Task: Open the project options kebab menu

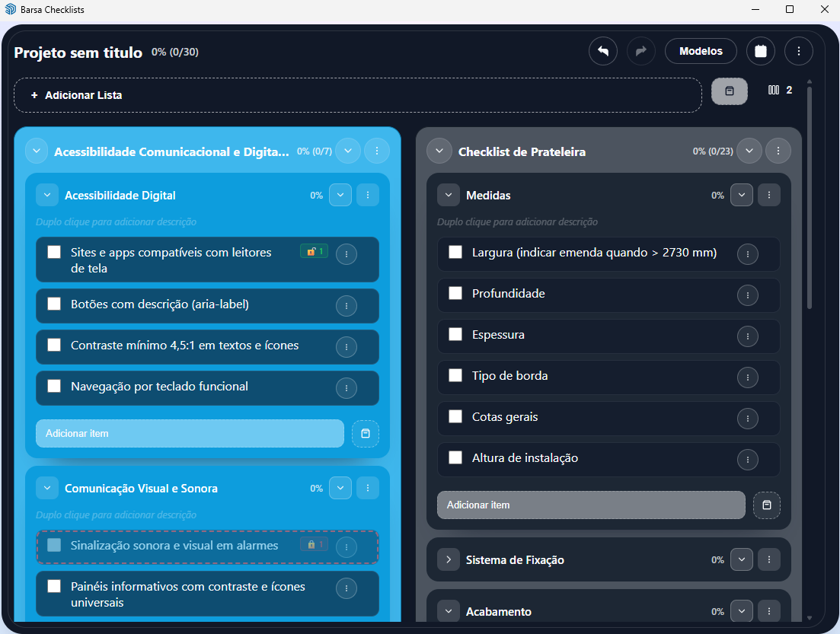Action: (798, 51)
